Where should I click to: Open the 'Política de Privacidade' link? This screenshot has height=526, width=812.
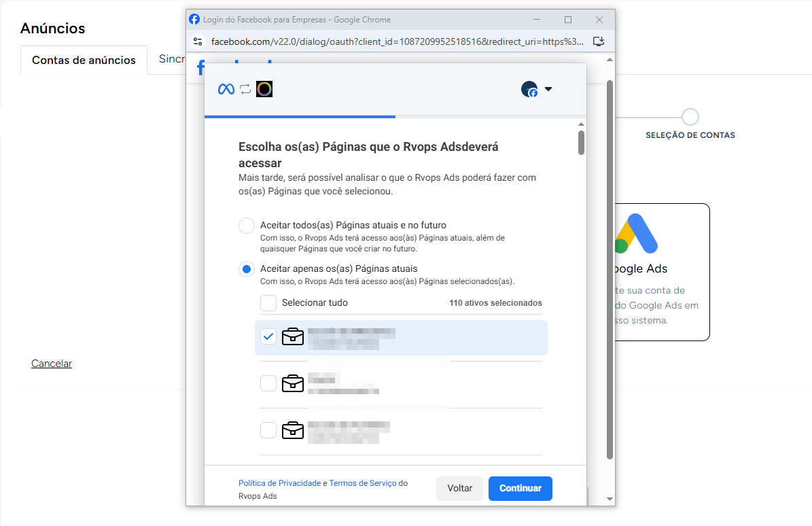279,483
